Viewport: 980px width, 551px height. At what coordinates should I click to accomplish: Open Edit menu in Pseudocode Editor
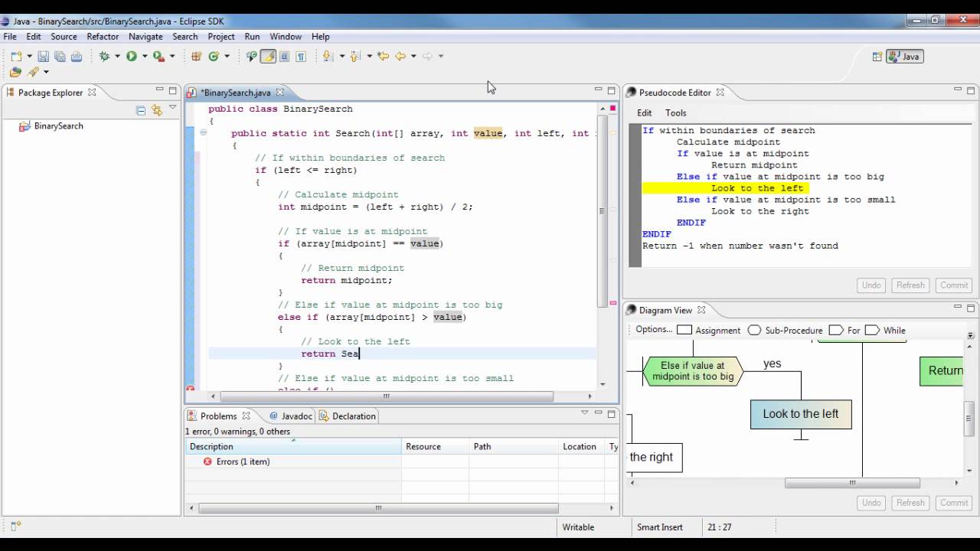tap(645, 112)
